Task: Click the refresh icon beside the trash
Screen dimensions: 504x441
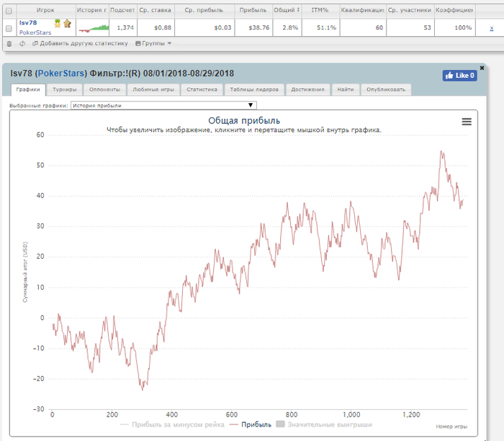Action: point(22,43)
